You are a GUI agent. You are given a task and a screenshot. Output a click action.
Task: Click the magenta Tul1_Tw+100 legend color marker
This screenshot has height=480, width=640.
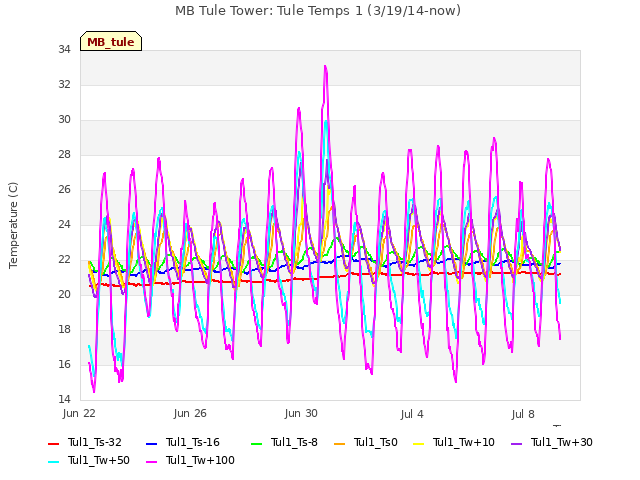151,462
